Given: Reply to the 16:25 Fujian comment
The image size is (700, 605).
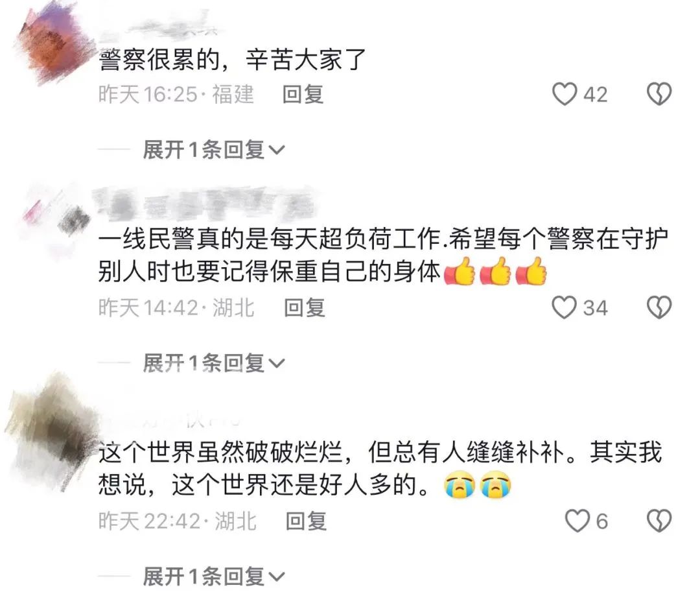Looking at the screenshot, I should (303, 94).
